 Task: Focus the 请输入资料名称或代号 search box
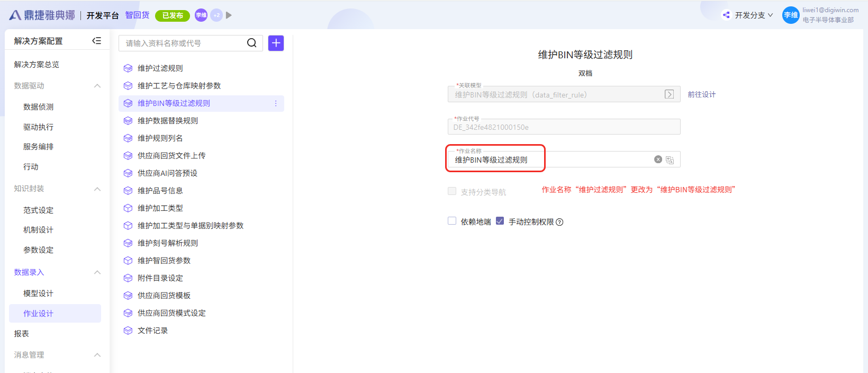point(183,43)
